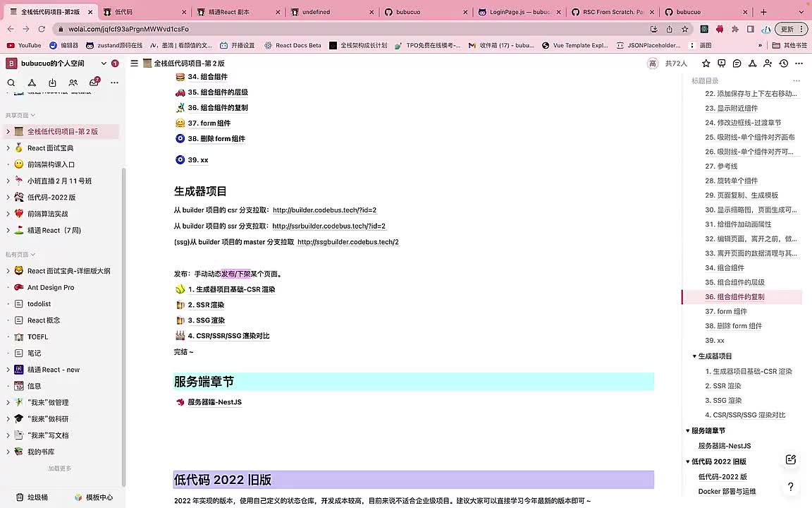Click 共72人 viewer count
The width and height of the screenshot is (812, 508).
click(x=676, y=64)
